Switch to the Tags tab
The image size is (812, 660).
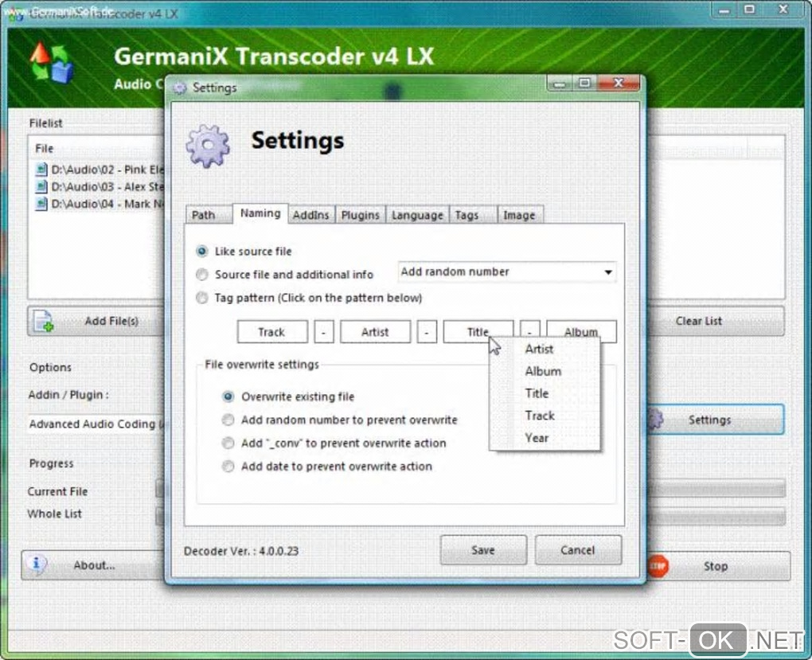pos(472,215)
